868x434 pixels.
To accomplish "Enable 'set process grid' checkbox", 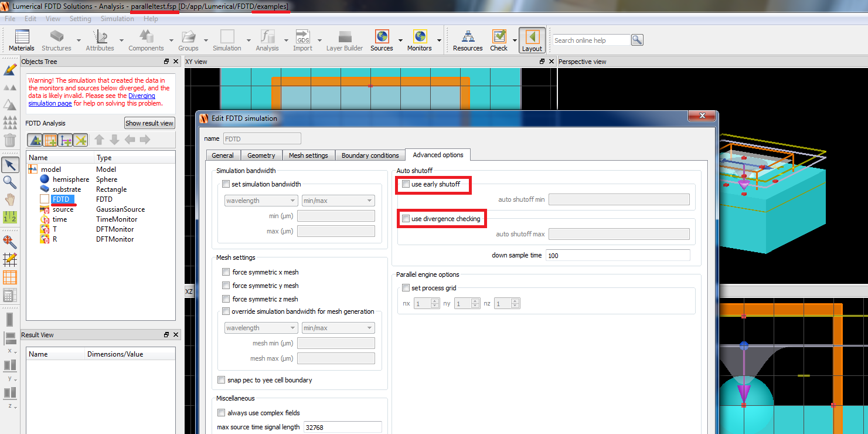I will pyautogui.click(x=406, y=288).
